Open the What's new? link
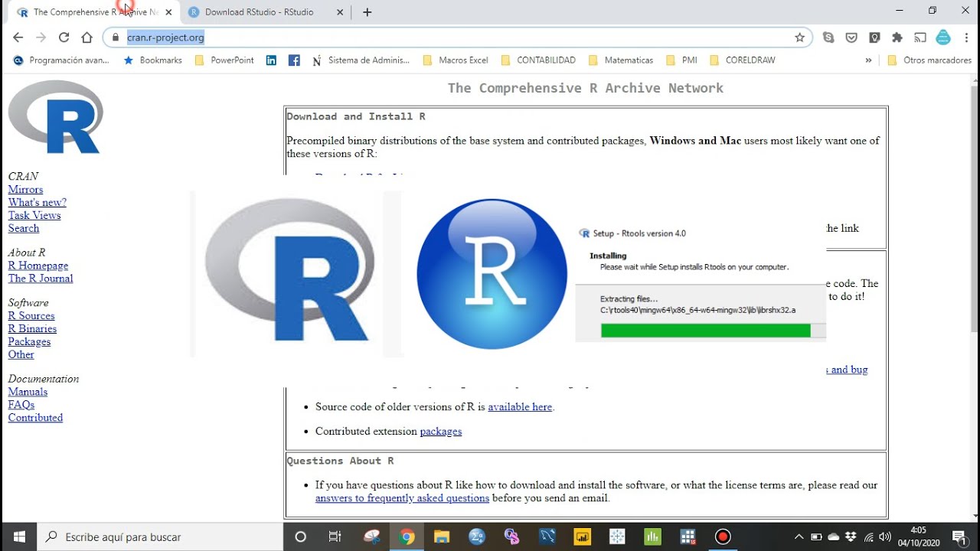980x551 pixels. tap(37, 202)
